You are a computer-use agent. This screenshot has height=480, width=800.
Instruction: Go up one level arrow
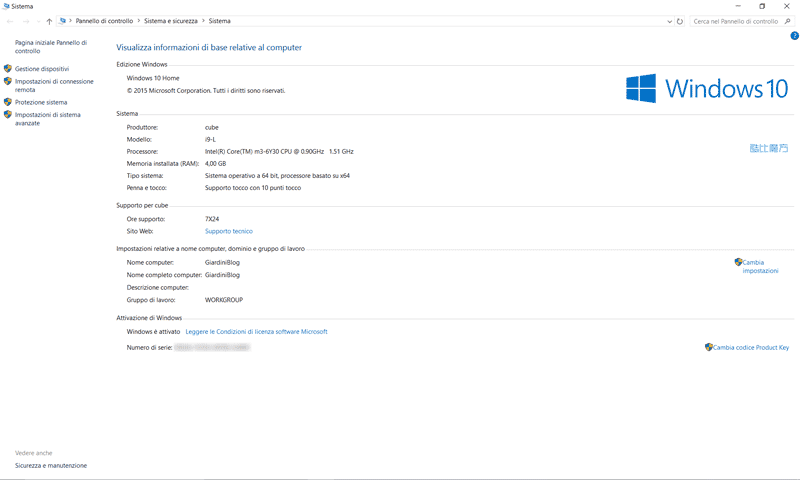coord(49,21)
